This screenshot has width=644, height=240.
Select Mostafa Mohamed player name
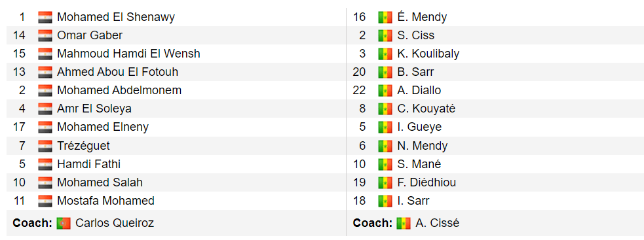tap(105, 201)
